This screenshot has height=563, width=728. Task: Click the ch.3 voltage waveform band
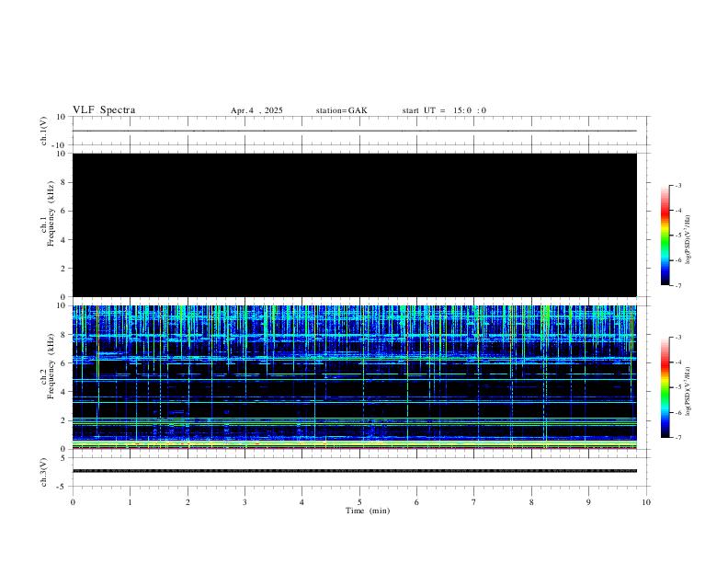355,471
